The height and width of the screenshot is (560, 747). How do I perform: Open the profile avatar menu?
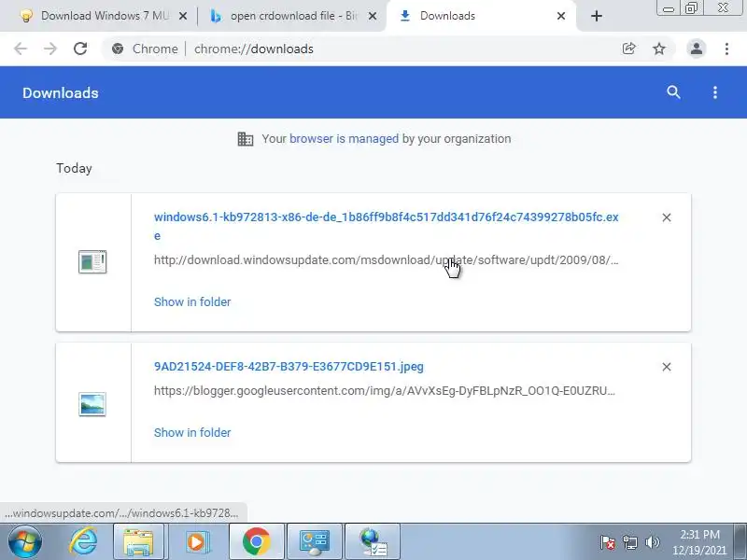(x=696, y=49)
